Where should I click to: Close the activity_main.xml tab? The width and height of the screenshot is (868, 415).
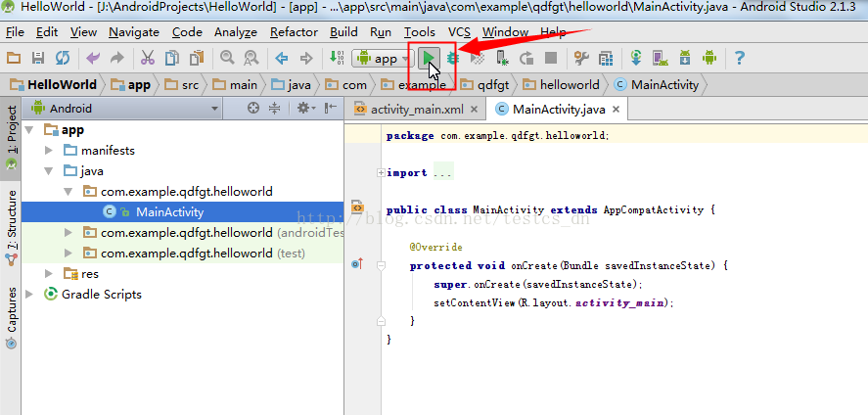(x=474, y=110)
